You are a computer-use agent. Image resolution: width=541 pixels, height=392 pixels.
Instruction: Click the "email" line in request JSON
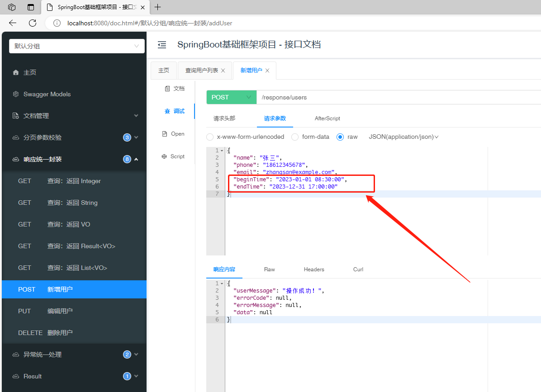coord(285,172)
